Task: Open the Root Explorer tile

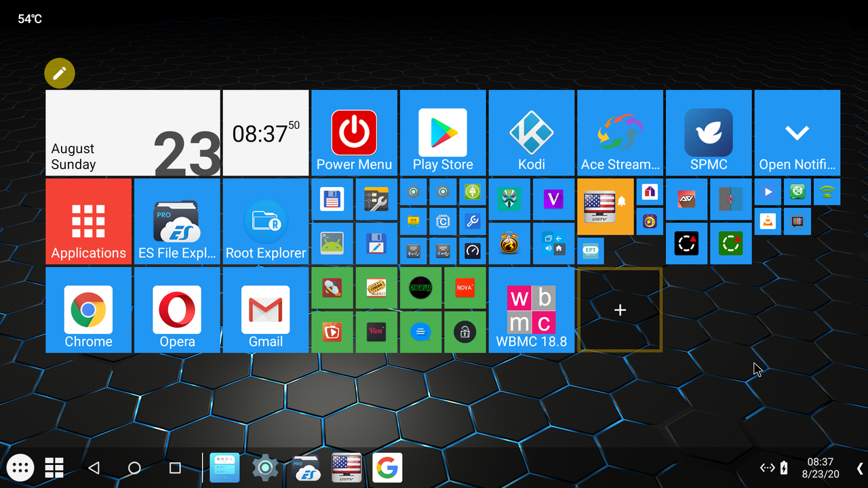Action: pos(266,222)
